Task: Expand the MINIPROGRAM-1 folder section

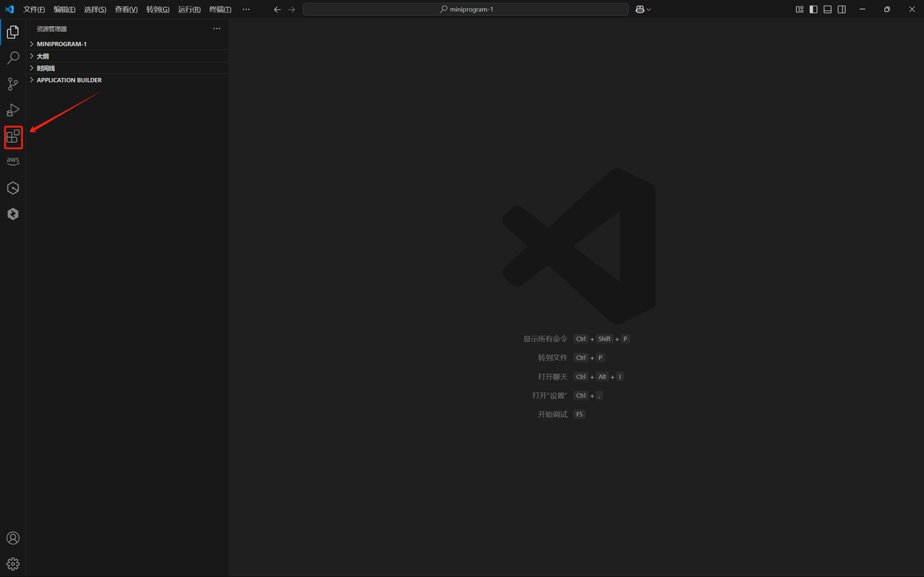Action: (128, 44)
